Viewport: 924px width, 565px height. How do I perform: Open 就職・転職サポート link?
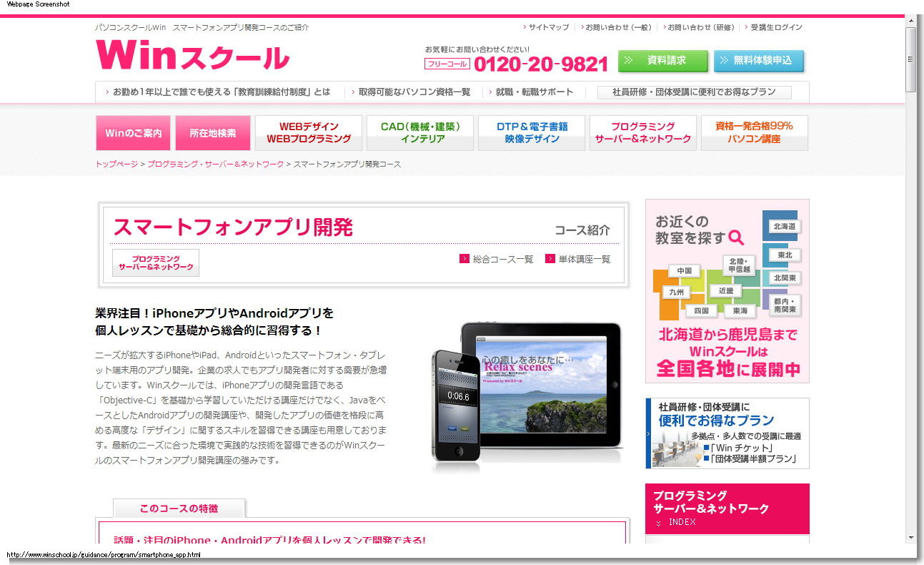[x=535, y=92]
